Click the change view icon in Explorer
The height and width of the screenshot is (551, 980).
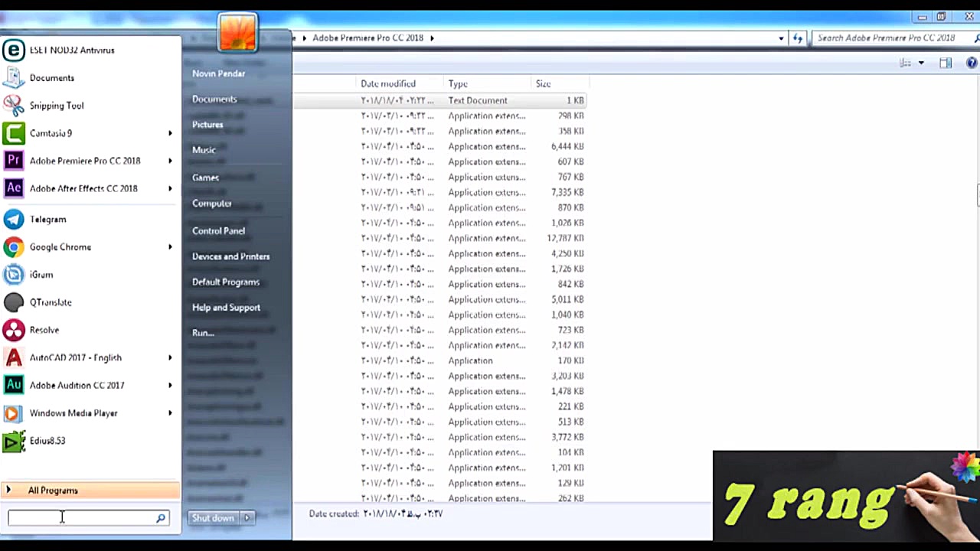coord(906,63)
